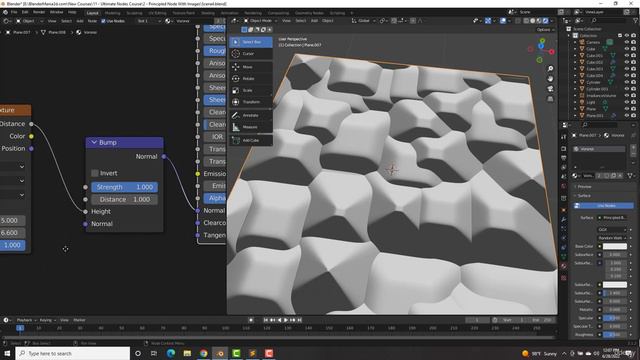Open Marker menu in the timeline
The image size is (640, 360).
pos(79,320)
